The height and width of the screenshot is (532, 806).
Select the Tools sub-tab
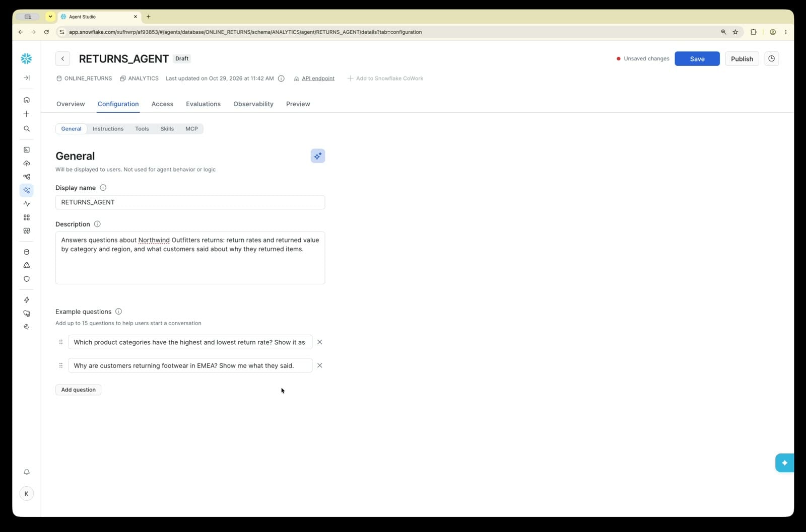tap(142, 129)
